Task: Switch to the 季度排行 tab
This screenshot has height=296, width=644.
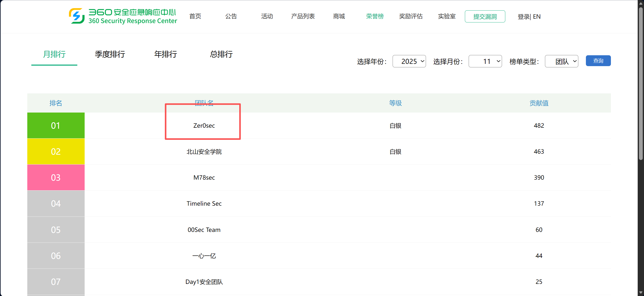Action: pos(110,54)
